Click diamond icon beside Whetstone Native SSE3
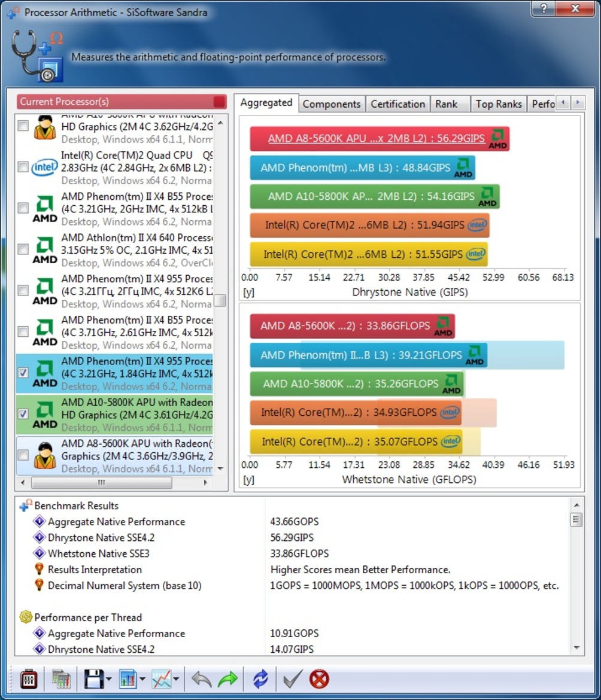The width and height of the screenshot is (601, 700). pos(40,553)
